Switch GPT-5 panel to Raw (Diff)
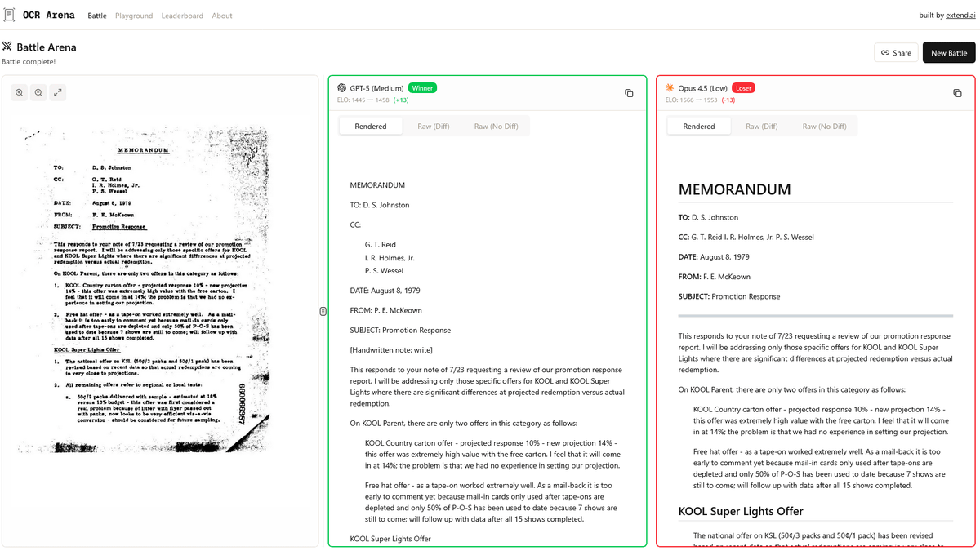Screen dimensions: 980x551 [x=434, y=127]
